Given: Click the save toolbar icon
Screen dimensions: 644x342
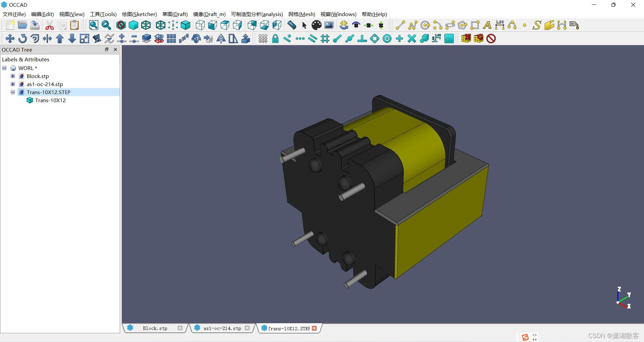Looking at the screenshot, I should pyautogui.click(x=35, y=25).
